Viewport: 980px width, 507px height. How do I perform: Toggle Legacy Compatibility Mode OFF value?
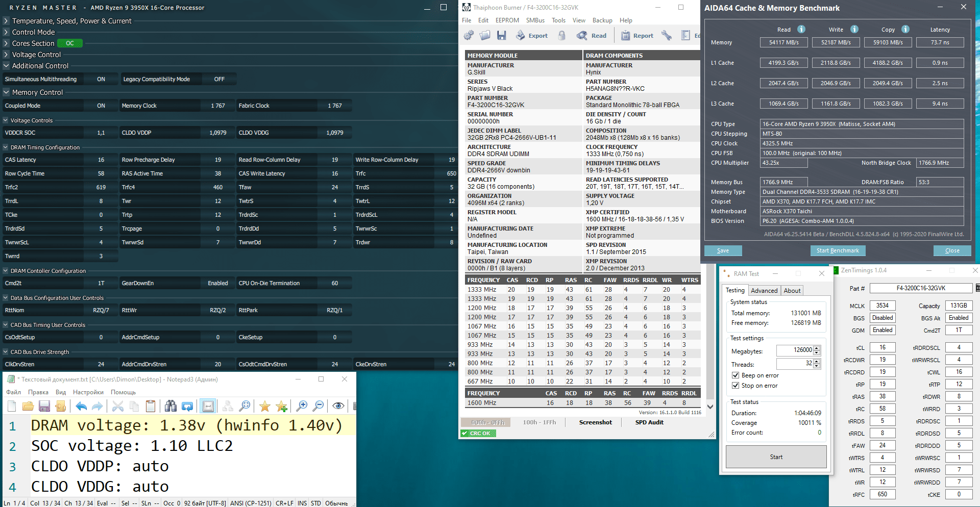[219, 79]
